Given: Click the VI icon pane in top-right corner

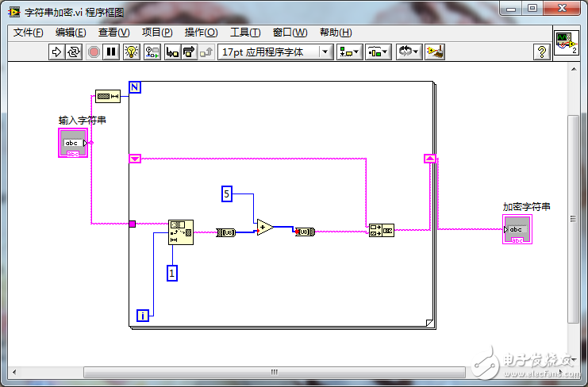Looking at the screenshot, I should click(x=566, y=44).
